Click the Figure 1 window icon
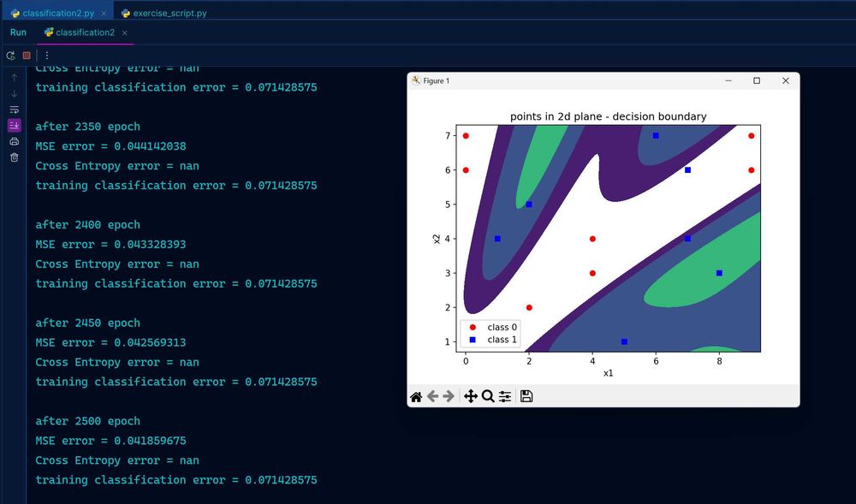Screen dimensions: 856x504 pyautogui.click(x=416, y=80)
